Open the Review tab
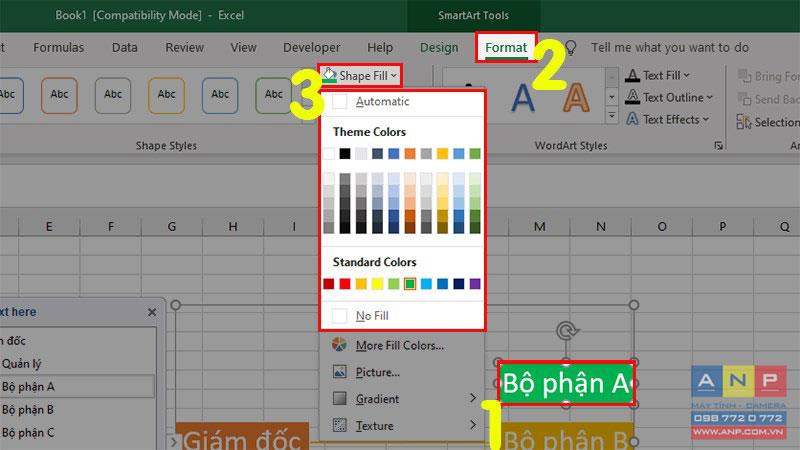 click(x=184, y=47)
